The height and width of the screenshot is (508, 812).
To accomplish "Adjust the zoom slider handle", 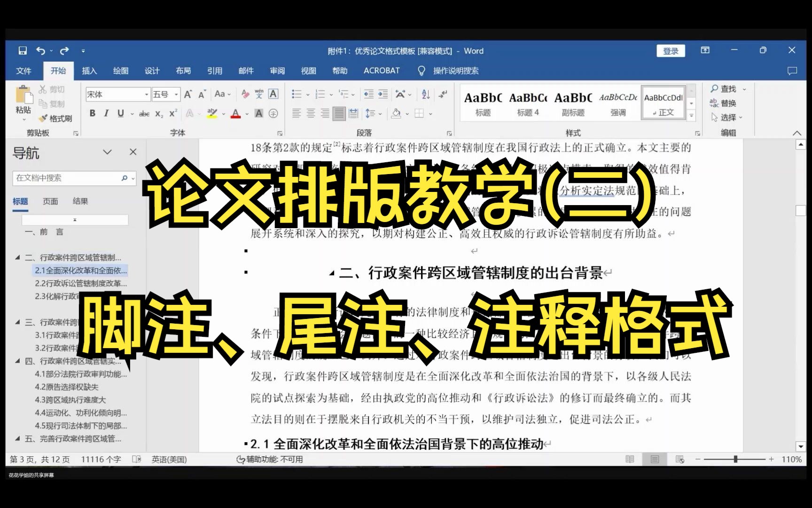I will [735, 459].
